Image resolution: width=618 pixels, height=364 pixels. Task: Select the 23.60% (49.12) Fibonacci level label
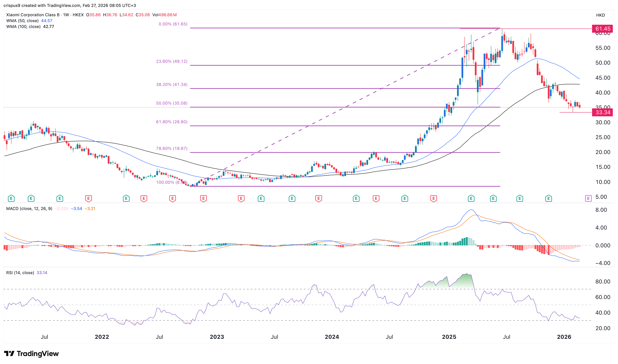point(172,61)
